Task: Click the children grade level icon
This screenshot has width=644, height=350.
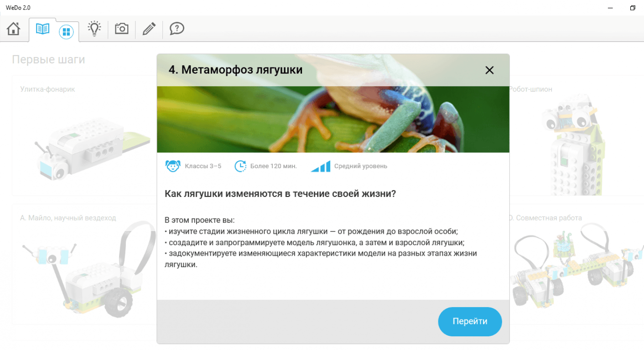Action: click(173, 166)
